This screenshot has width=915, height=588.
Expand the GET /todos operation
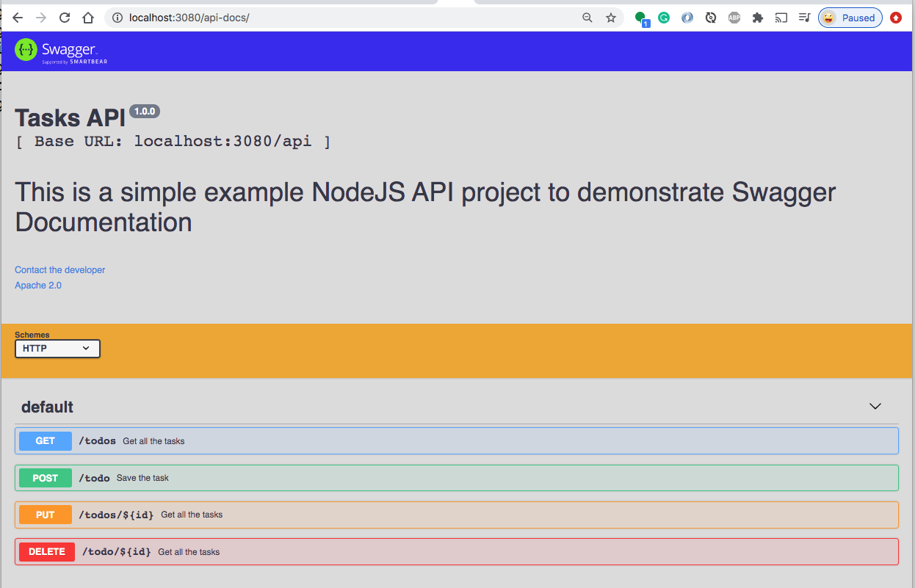[455, 440]
